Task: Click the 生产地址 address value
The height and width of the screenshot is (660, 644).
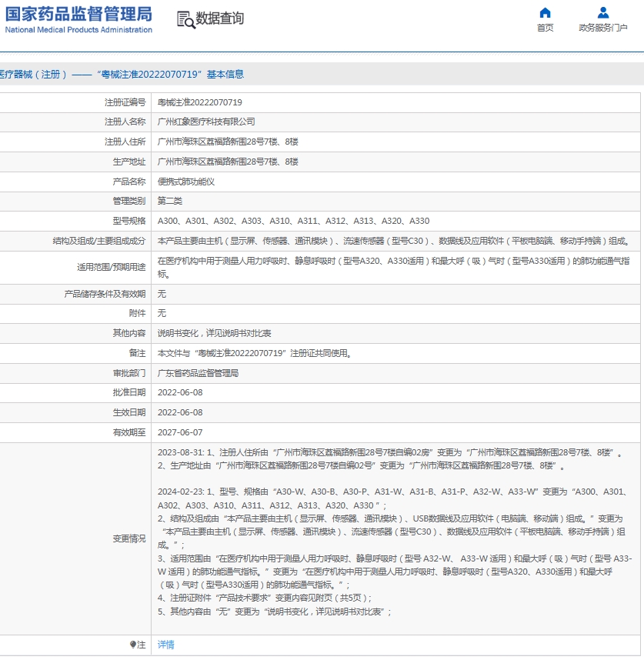Action: pyautogui.click(x=228, y=162)
